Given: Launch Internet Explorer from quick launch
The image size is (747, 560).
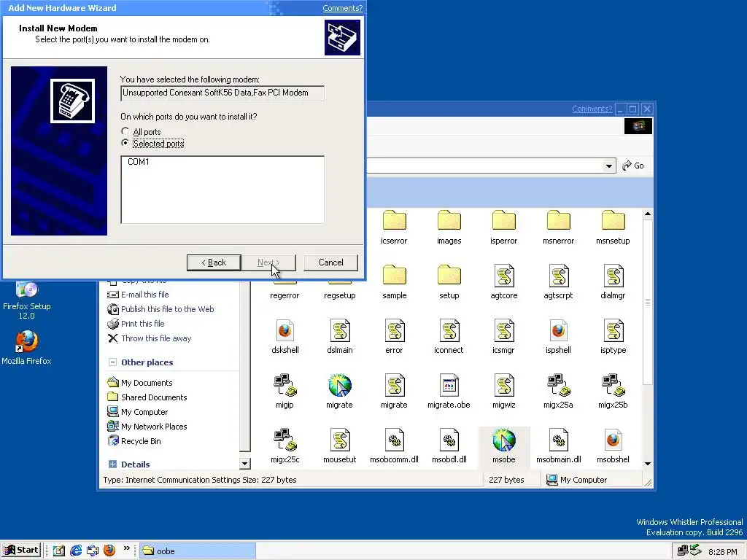Looking at the screenshot, I should click(x=76, y=551).
